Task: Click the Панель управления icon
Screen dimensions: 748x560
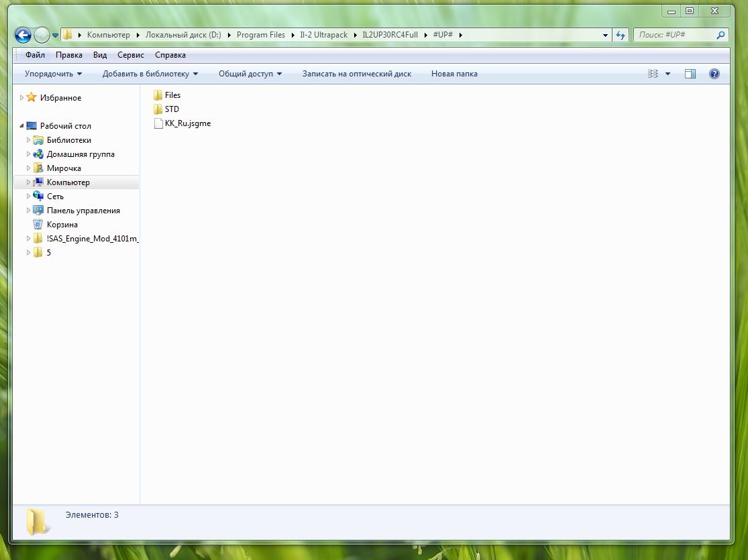Action: click(x=38, y=211)
